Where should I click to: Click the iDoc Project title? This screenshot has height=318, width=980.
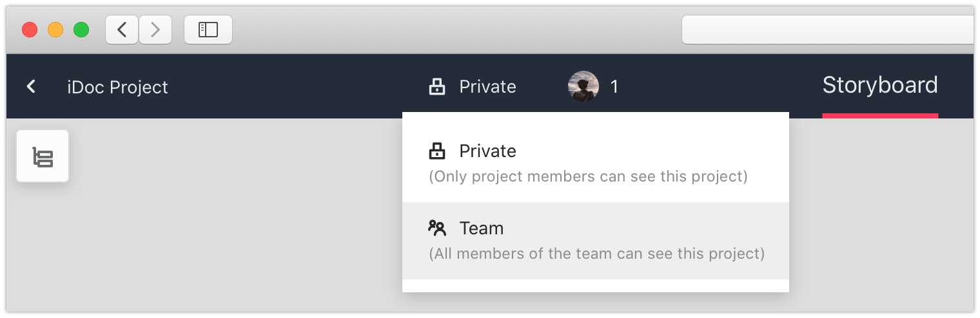(x=117, y=87)
